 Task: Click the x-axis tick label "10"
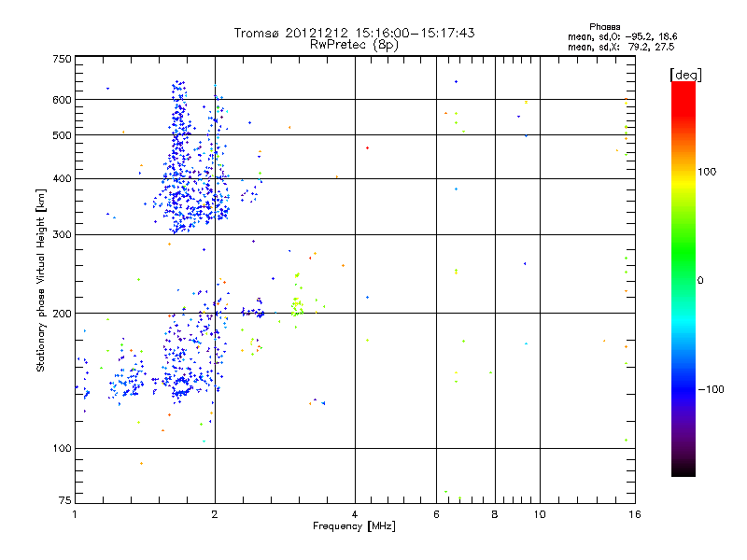click(x=540, y=514)
